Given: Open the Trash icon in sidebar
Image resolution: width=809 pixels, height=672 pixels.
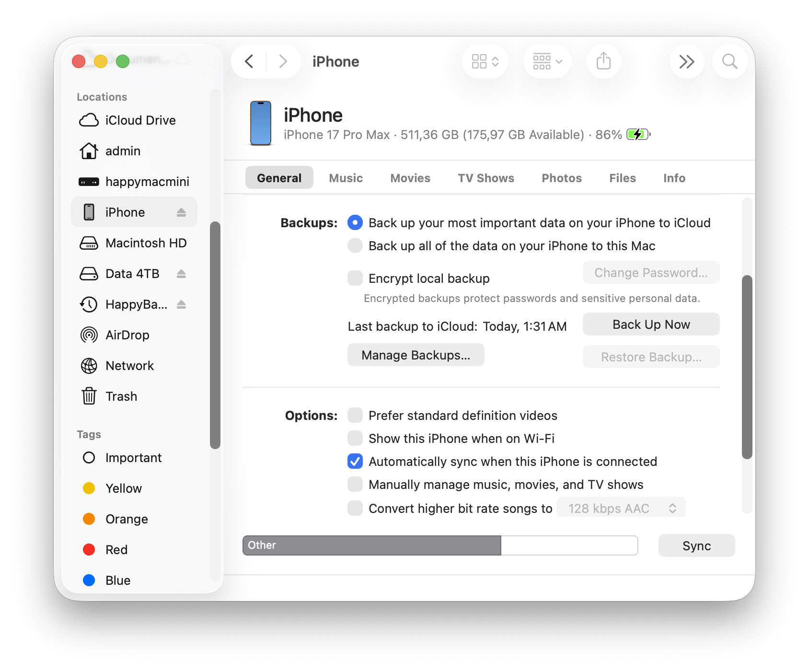Looking at the screenshot, I should [x=89, y=396].
